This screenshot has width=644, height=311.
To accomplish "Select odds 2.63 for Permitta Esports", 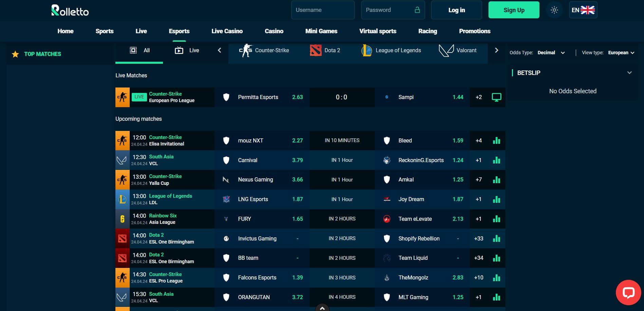I will coord(297,97).
